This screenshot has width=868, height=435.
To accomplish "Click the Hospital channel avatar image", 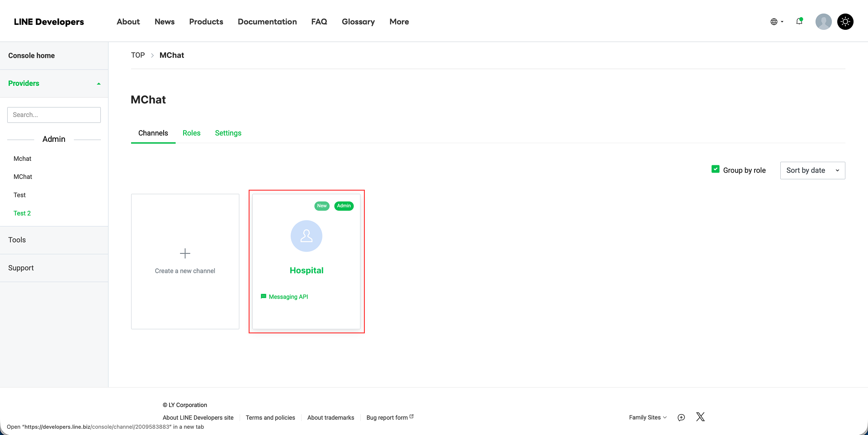I will [307, 236].
